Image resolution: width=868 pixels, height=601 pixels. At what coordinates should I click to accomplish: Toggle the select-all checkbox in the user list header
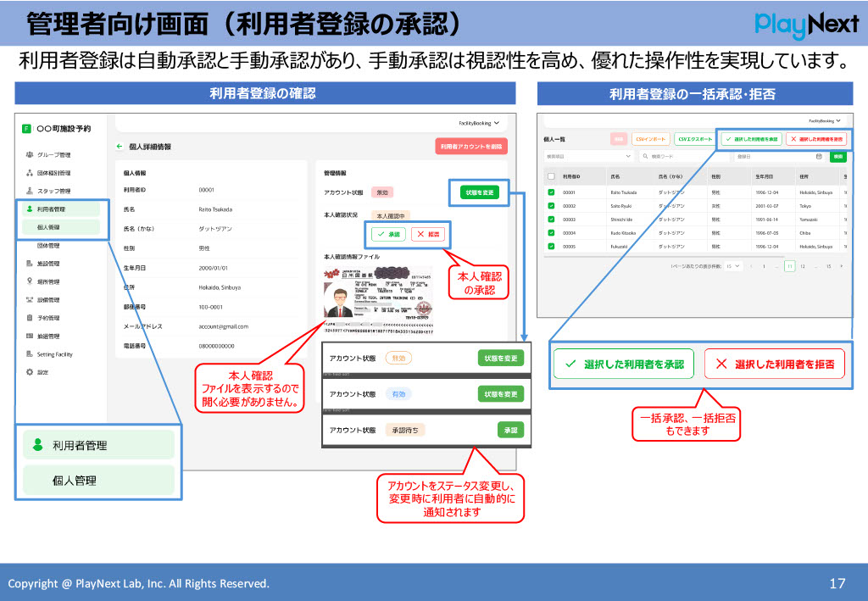click(x=552, y=176)
